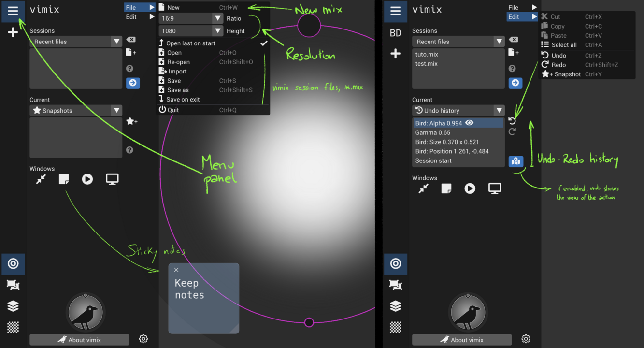This screenshot has height=348, width=644.
Task: Select Layers view icon in right window sidebar
Action: tap(396, 306)
